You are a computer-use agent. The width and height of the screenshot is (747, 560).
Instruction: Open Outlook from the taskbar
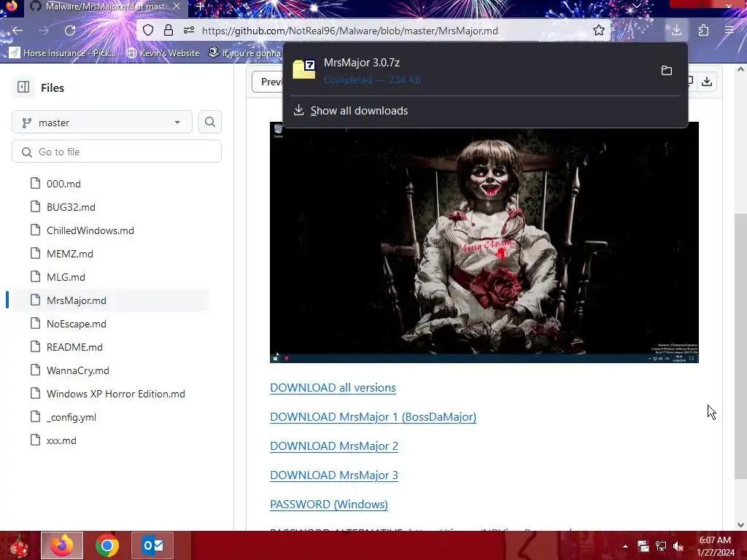click(x=152, y=545)
